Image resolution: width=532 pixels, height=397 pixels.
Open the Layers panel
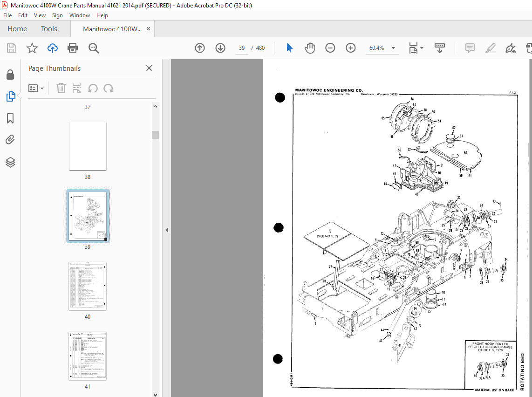(x=11, y=162)
